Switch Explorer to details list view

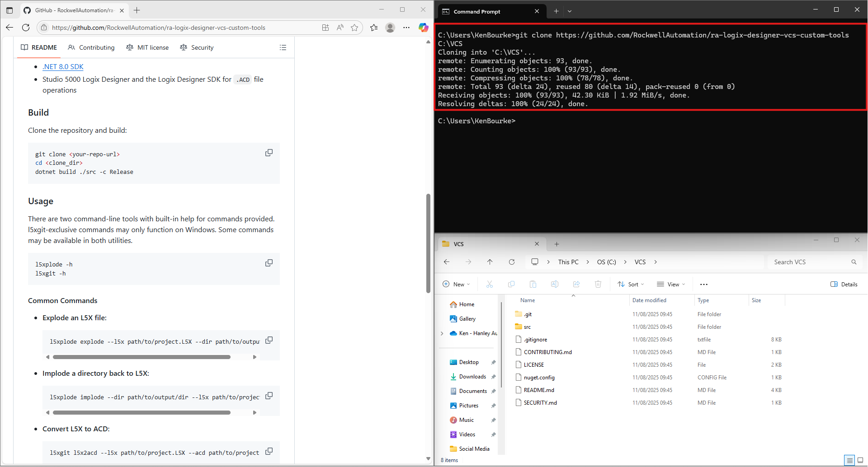pos(849,460)
